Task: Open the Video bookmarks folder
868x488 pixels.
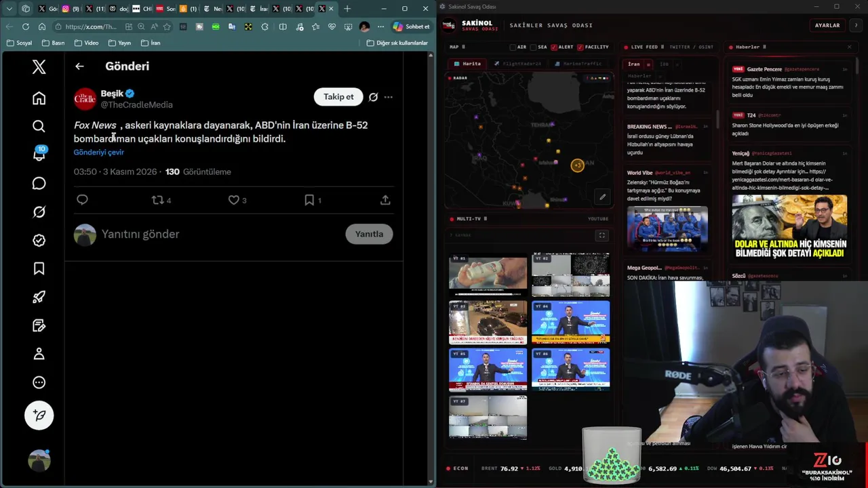Action: (86, 43)
